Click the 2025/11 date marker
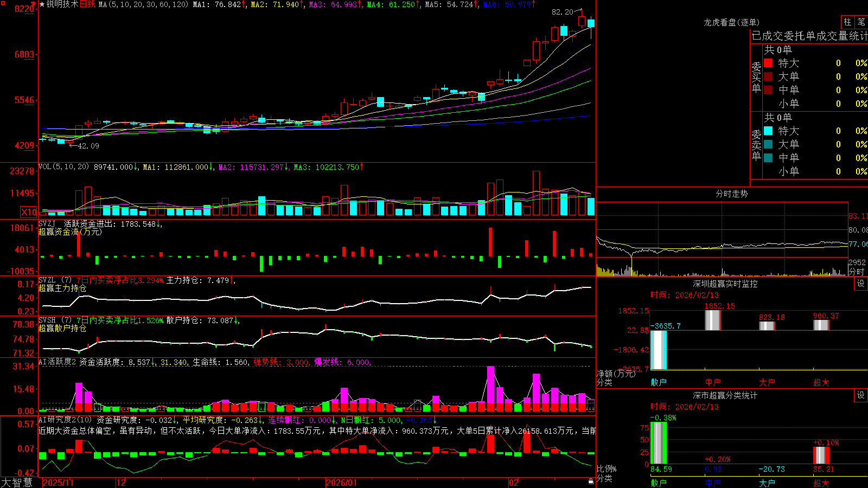The width and height of the screenshot is (868, 488). tap(58, 483)
